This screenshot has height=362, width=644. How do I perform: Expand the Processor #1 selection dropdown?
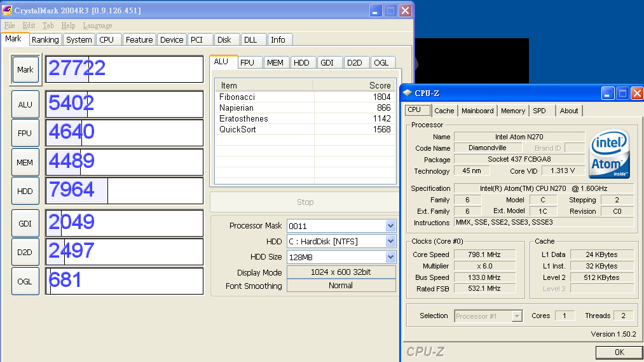(x=517, y=316)
